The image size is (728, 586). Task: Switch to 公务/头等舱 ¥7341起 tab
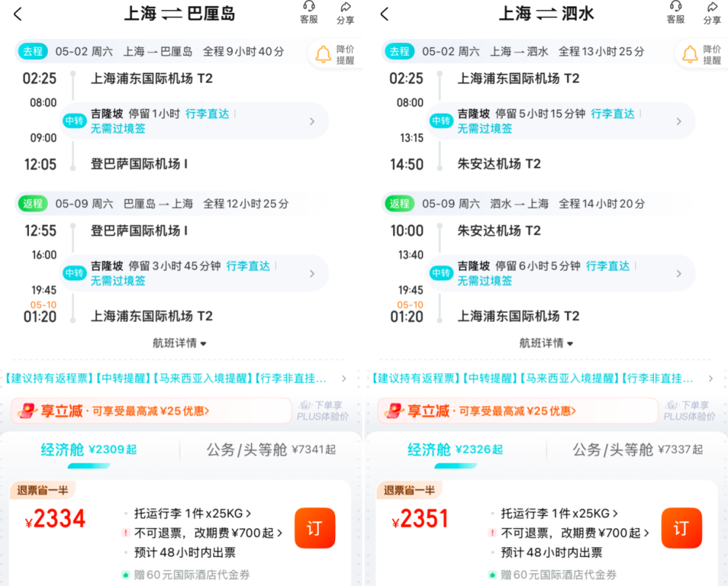pos(271,449)
